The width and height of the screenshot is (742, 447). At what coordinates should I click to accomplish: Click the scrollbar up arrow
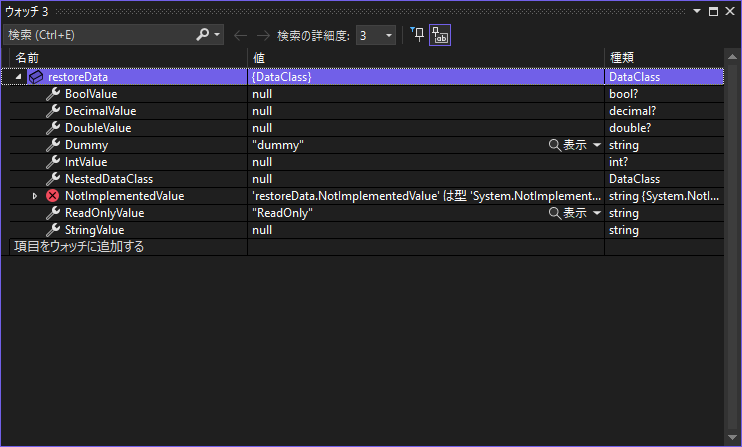pos(732,57)
